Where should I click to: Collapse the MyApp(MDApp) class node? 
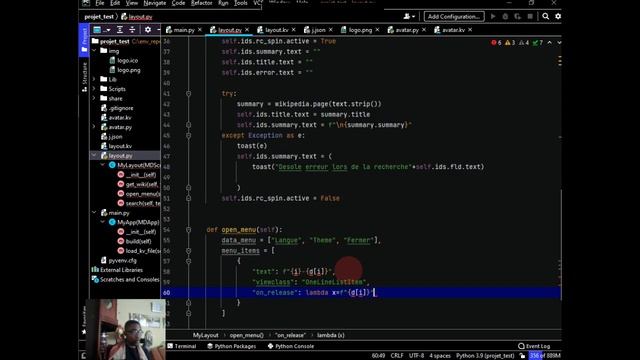103,222
